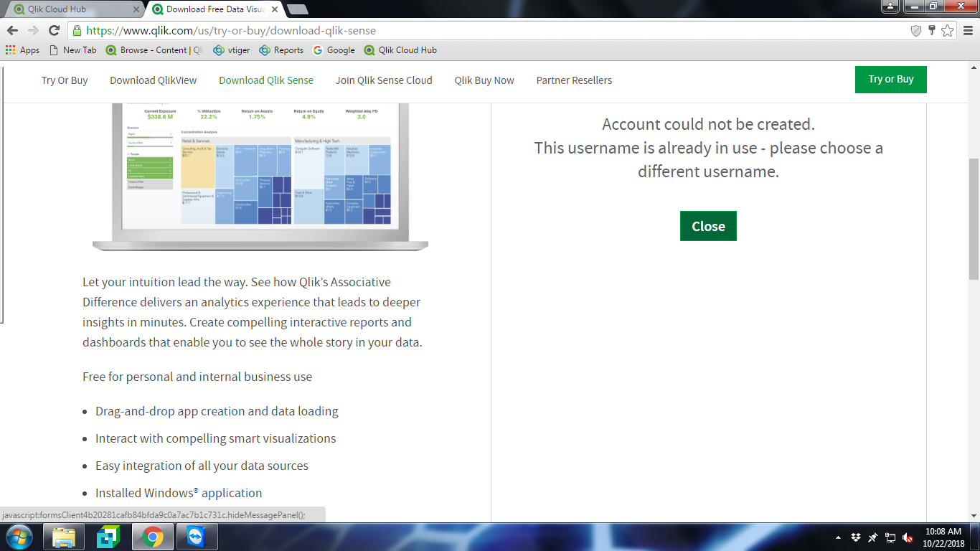Open the New Tab bookmark
The height and width of the screenshot is (551, 980).
72,50
